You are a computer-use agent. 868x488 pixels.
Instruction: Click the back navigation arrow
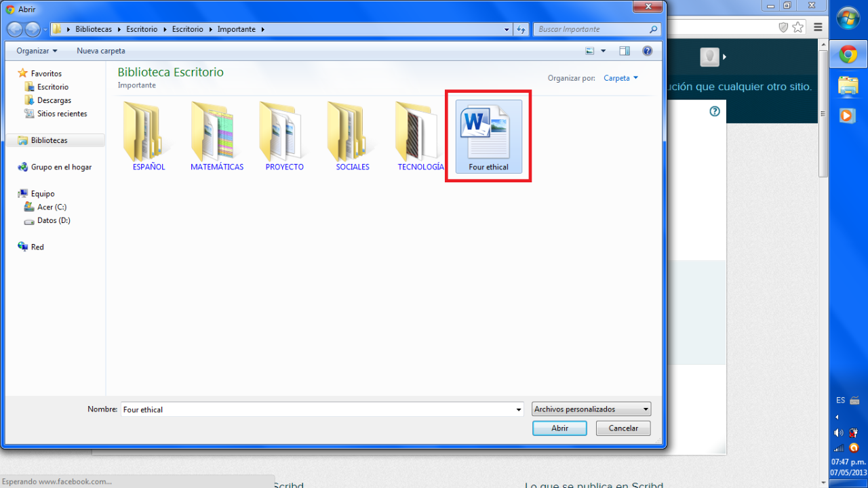15,29
